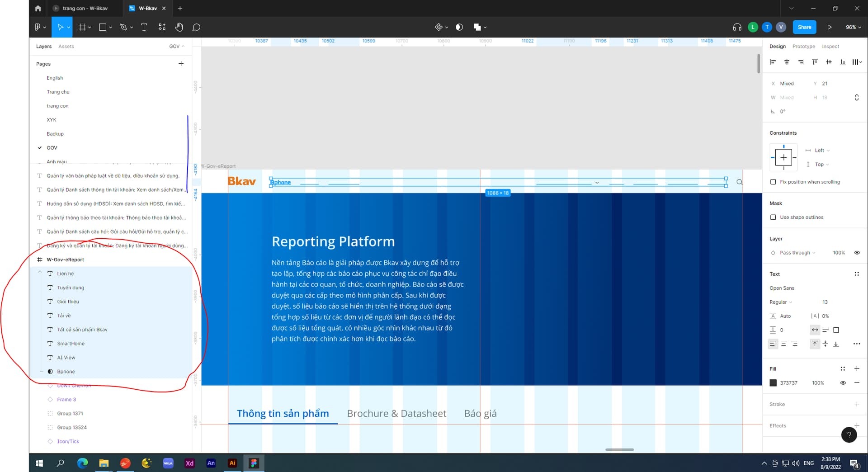Click the Brochure & Datasheet link on canvas
This screenshot has width=868, height=472.
[x=396, y=414]
